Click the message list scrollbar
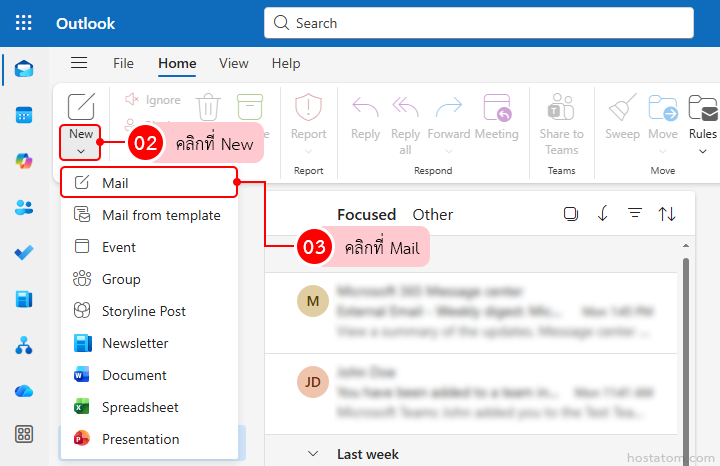This screenshot has width=720, height=466. point(686,362)
